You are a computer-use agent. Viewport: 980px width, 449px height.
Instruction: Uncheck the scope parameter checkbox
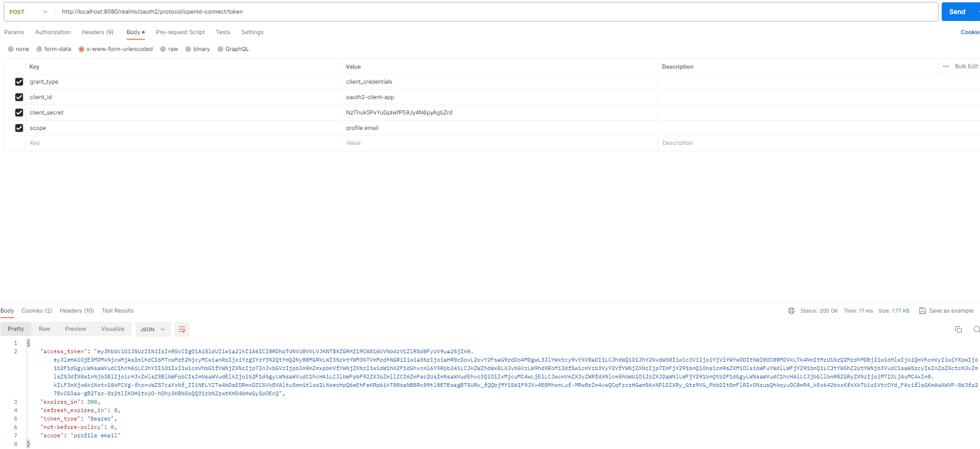pos(19,128)
